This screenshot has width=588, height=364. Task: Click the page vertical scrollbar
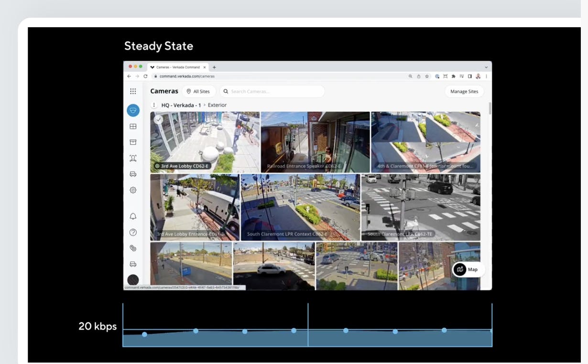489,108
